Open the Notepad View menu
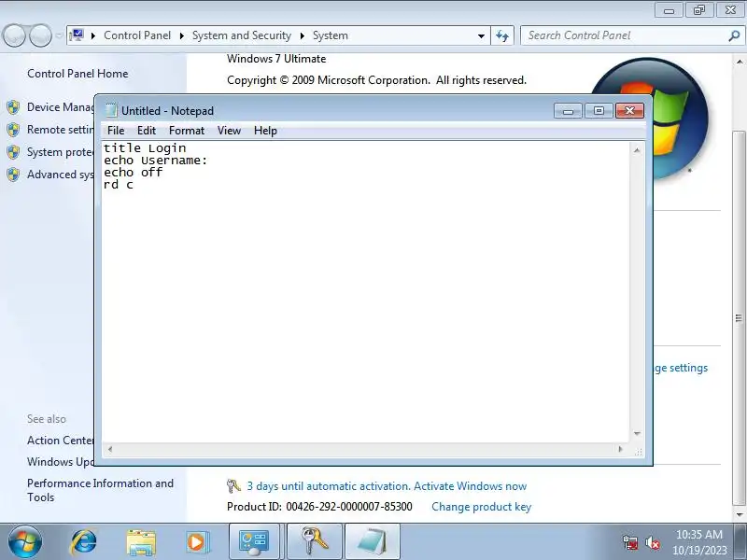Viewport: 747px width, 560px height. (x=229, y=131)
